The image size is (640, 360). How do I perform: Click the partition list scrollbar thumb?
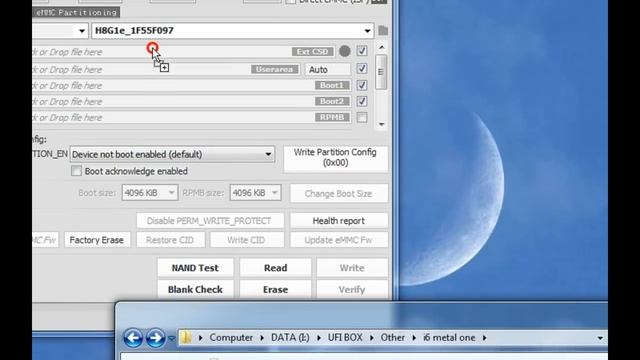381,72
